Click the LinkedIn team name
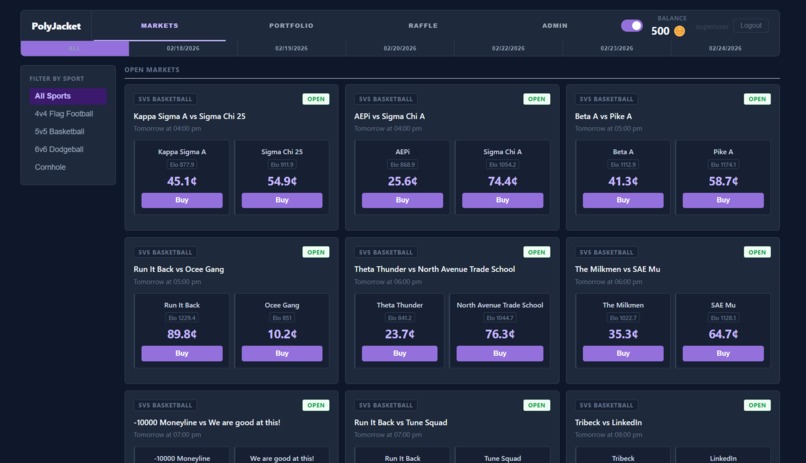 (723, 458)
